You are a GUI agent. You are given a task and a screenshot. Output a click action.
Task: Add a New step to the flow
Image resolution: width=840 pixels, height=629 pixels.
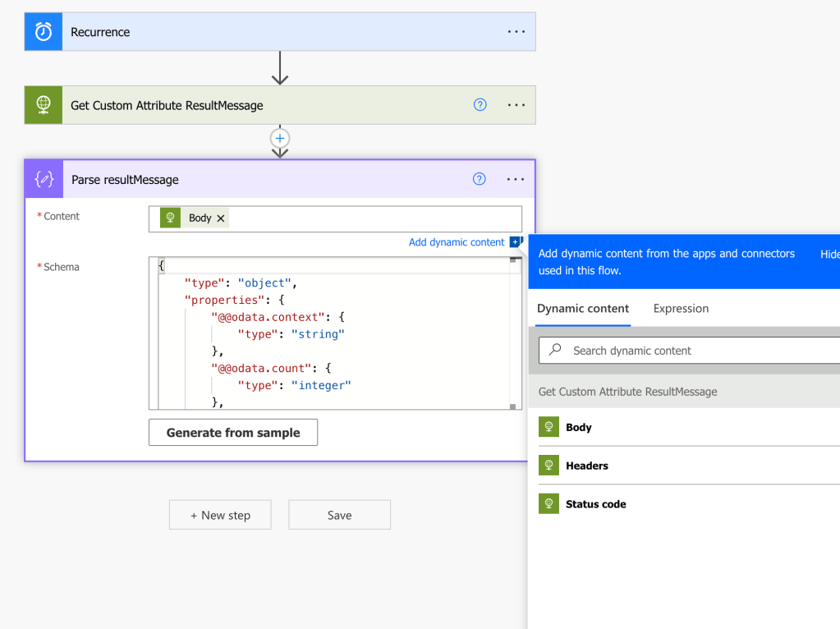[x=220, y=515]
